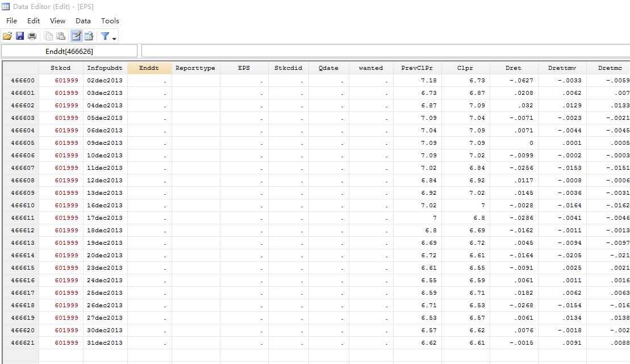Viewport: 630px width, 364px height.
Task: Select the PrevClPr column header
Action: click(x=417, y=68)
